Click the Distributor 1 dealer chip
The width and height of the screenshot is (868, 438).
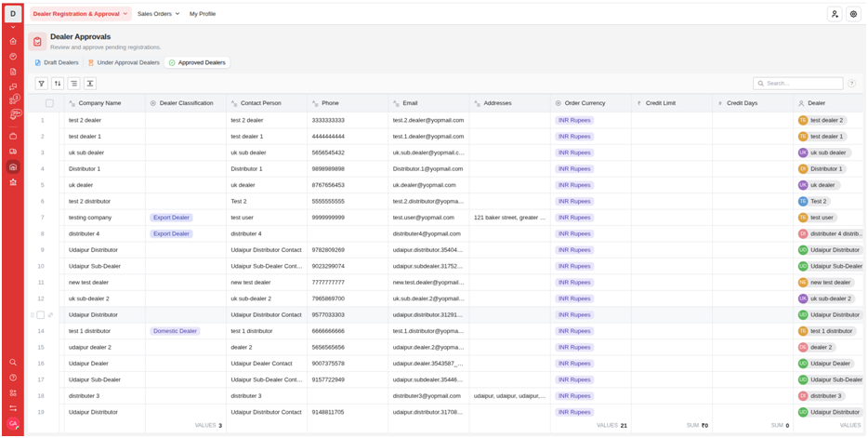pyautogui.click(x=822, y=169)
